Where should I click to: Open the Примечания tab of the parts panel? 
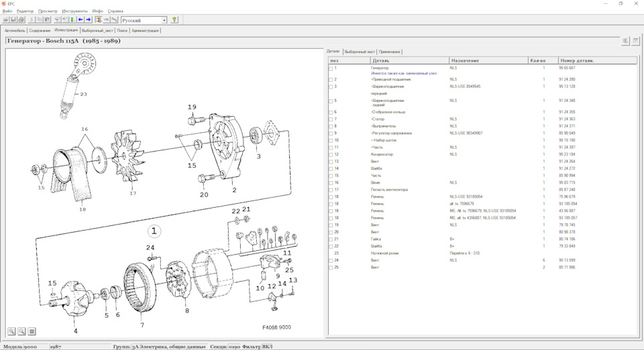click(x=389, y=52)
